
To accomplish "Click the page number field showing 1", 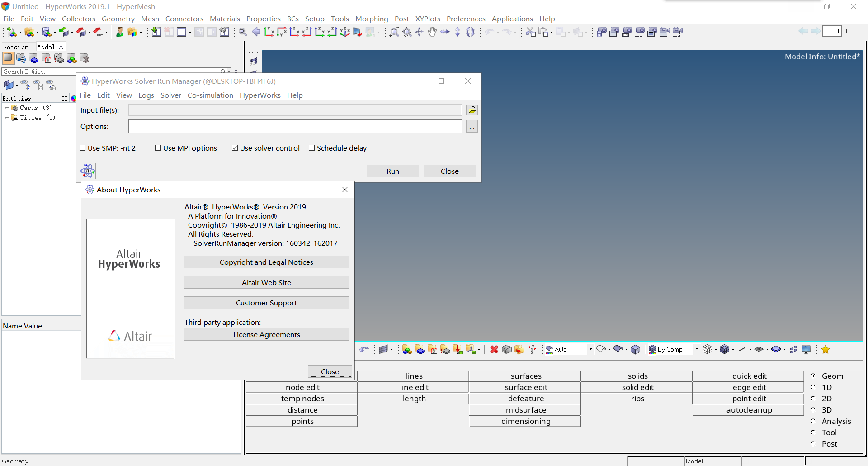I will tap(832, 31).
